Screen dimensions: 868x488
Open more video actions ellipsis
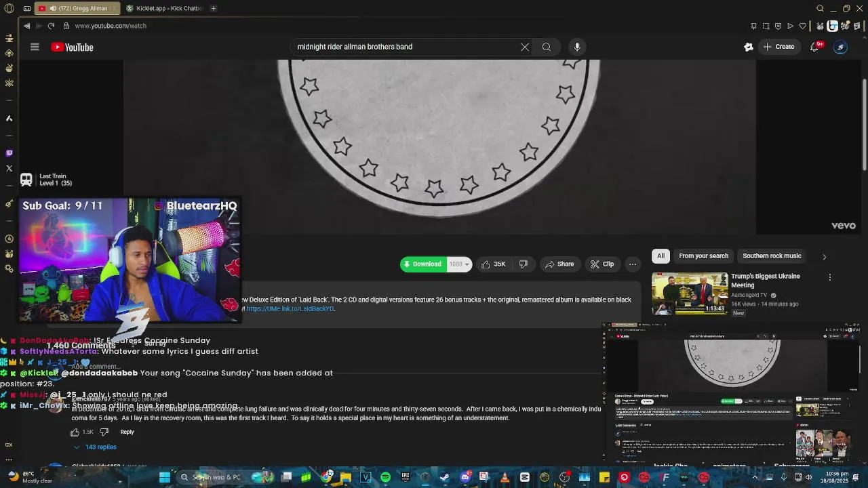[x=632, y=264]
